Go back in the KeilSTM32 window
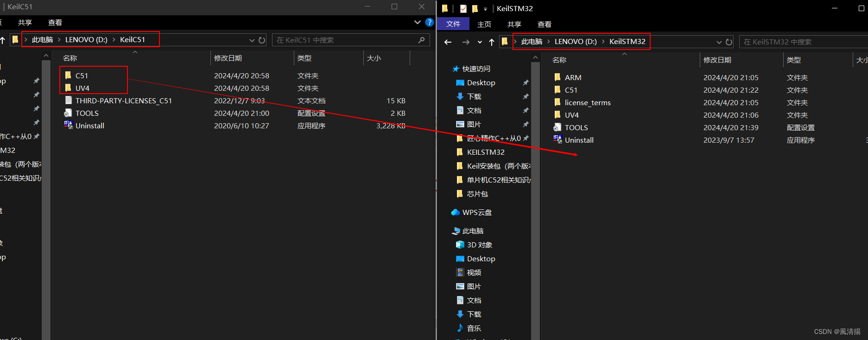 click(x=448, y=42)
